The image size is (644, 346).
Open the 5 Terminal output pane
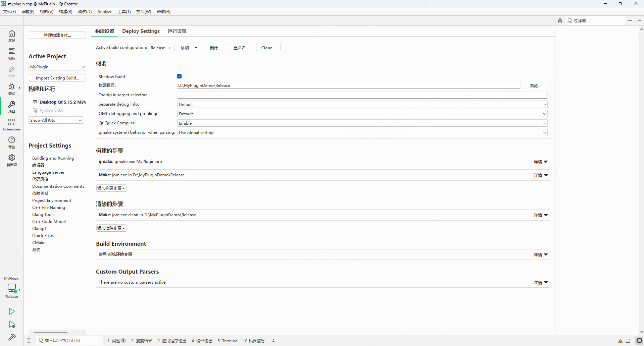pos(228,341)
